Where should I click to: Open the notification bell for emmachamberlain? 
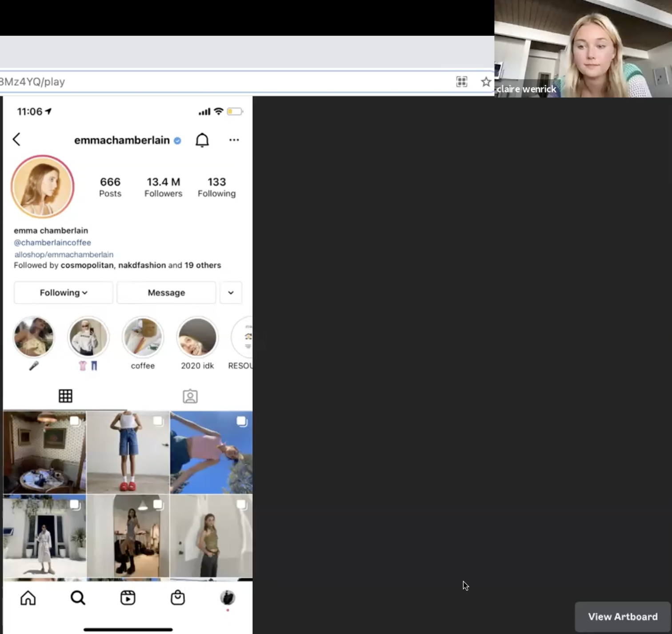[x=202, y=140]
